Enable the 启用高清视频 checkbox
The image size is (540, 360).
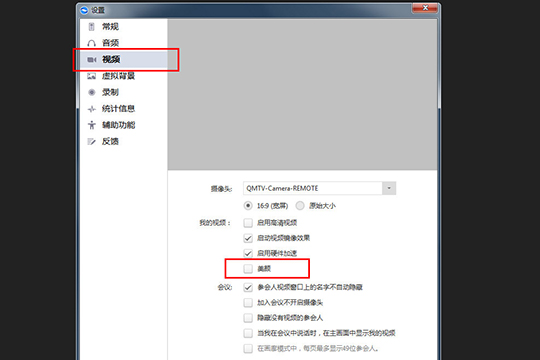[248, 223]
